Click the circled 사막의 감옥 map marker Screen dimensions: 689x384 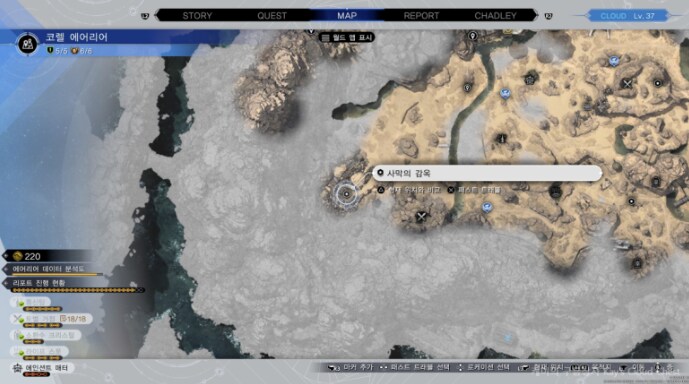pos(346,194)
